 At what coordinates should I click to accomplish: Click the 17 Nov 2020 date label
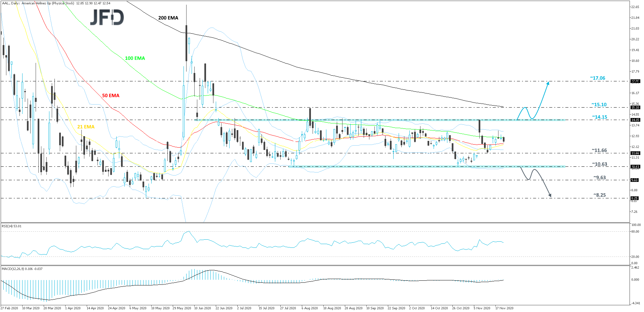pos(505,308)
